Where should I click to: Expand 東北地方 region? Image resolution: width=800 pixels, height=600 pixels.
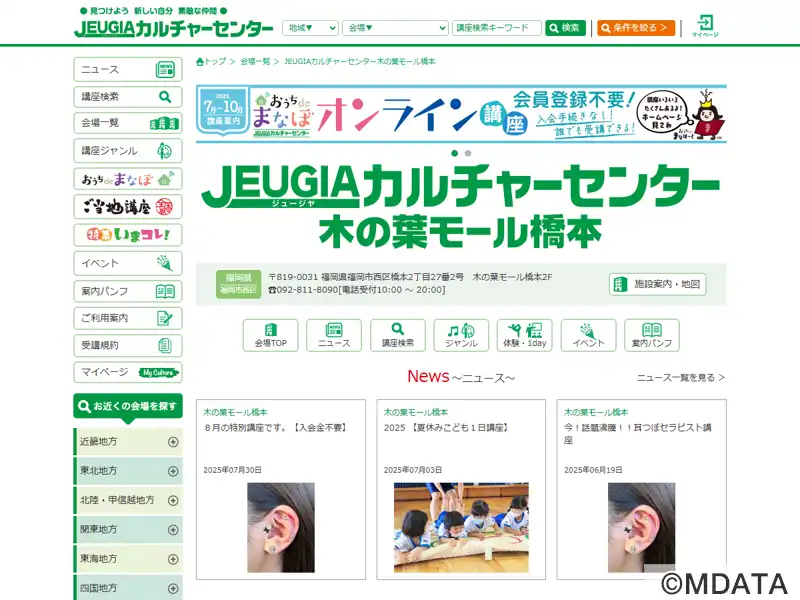(x=128, y=471)
